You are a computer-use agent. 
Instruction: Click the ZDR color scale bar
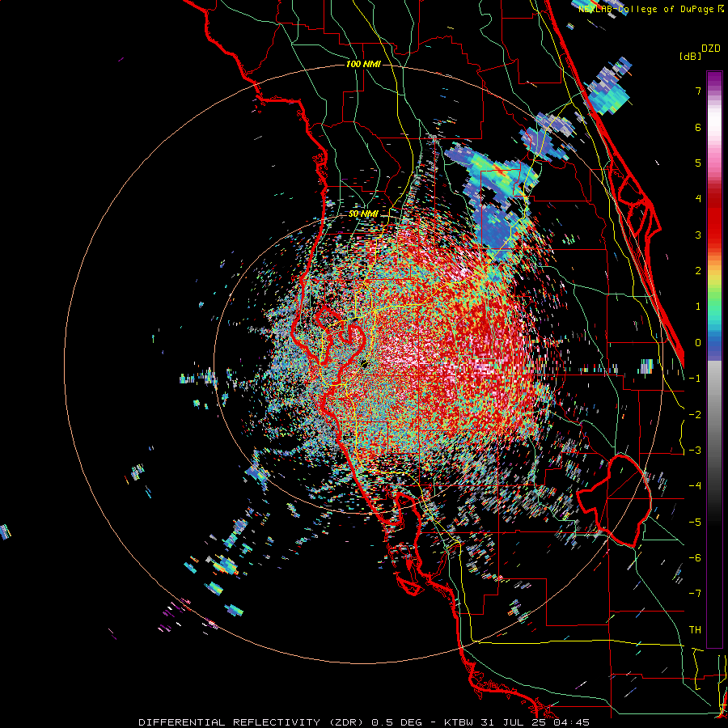pos(714,359)
